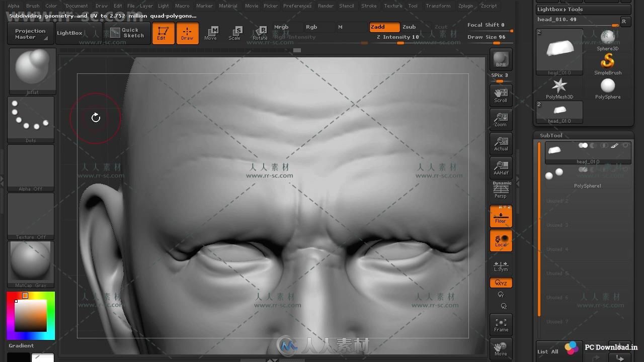Open the Dots stroke selector

point(31,119)
